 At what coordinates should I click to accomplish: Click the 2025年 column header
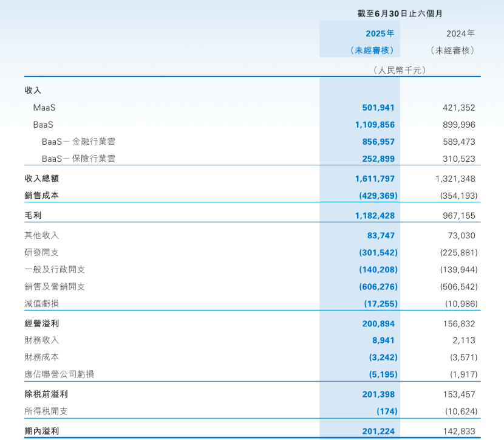[380, 33]
